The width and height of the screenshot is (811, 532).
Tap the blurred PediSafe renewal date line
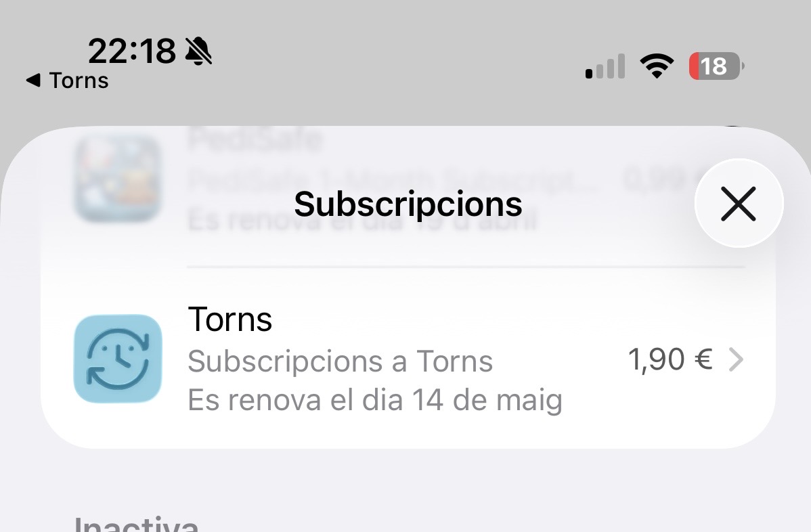tap(362, 220)
